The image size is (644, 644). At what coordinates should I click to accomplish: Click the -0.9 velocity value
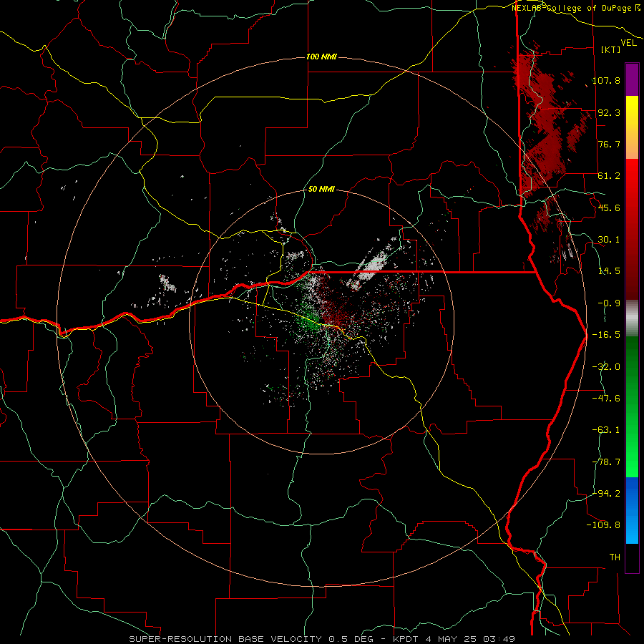tap(609, 303)
